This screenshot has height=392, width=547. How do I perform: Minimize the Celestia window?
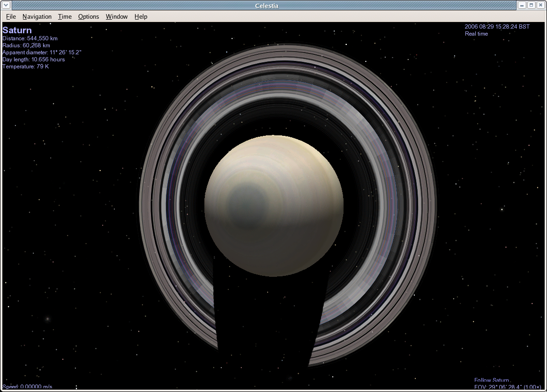523,5
